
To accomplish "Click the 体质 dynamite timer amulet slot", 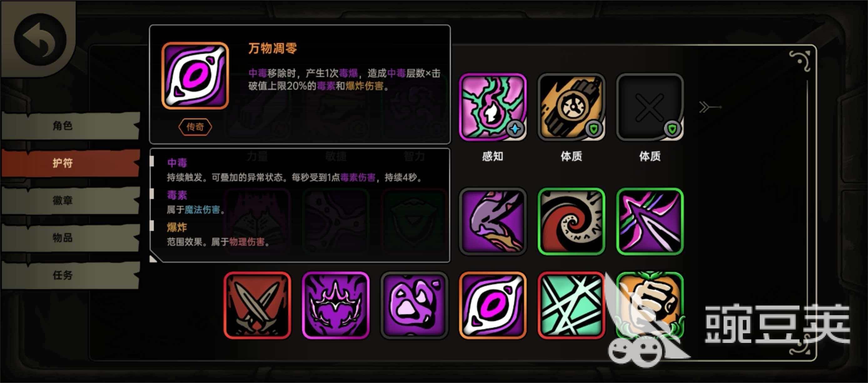I will coord(571,107).
